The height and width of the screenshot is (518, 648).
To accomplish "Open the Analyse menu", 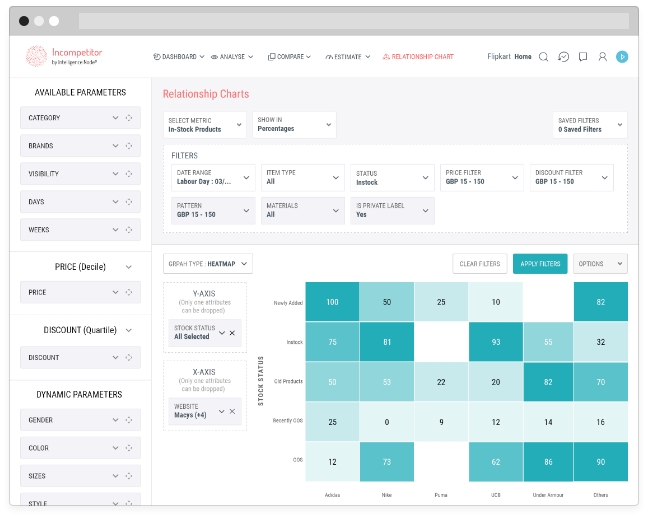I will pos(232,57).
